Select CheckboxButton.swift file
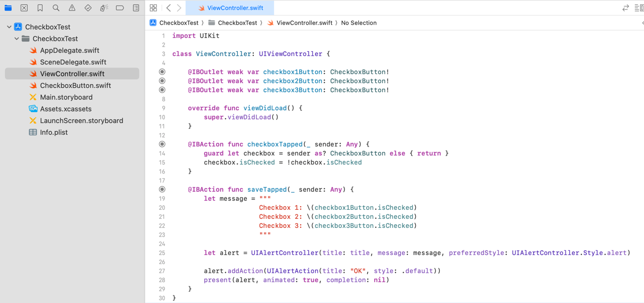This screenshot has width=644, height=303. click(x=75, y=86)
